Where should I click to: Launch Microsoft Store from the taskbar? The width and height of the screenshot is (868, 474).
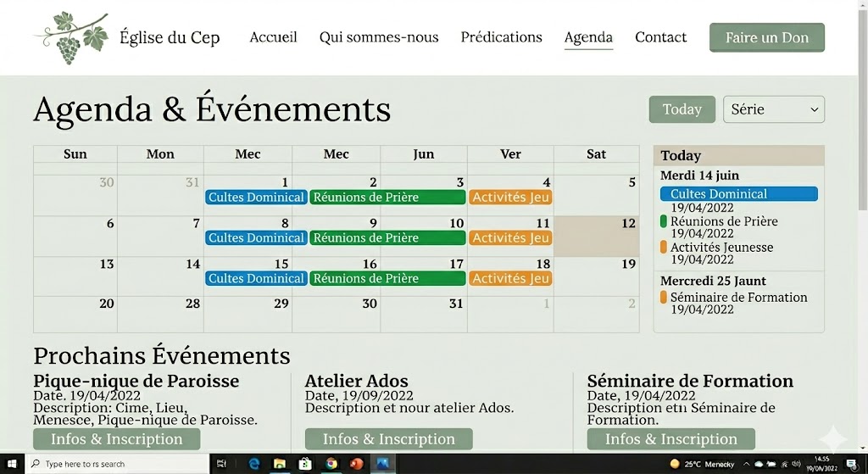pyautogui.click(x=304, y=464)
